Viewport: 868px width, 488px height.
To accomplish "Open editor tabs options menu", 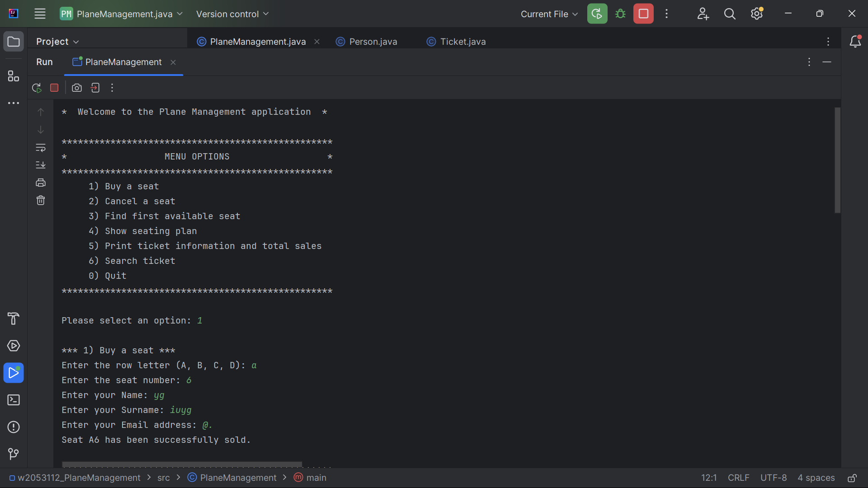I will [x=828, y=42].
